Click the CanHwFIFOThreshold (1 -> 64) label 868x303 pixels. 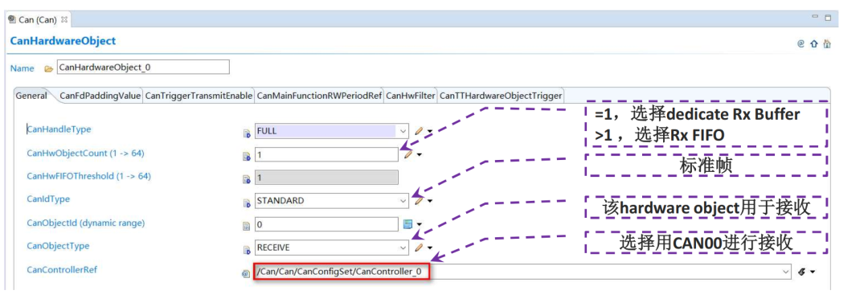point(88,176)
